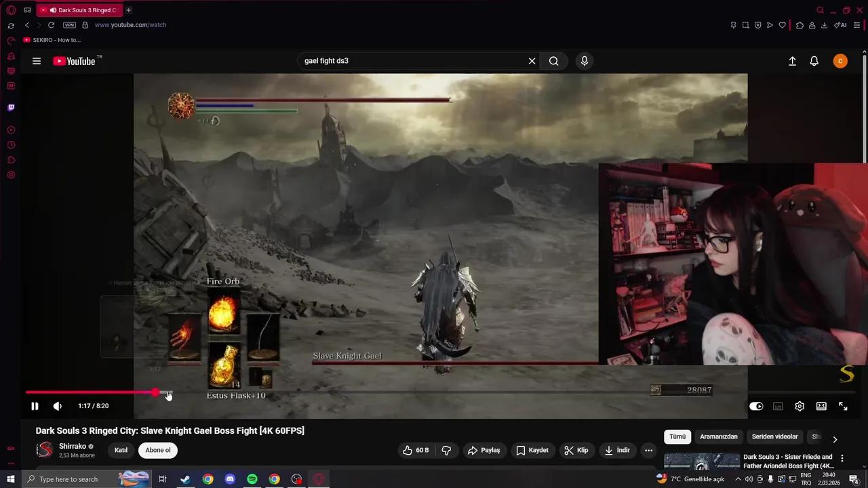
Task: Start voice search with microphone
Action: [x=585, y=61]
